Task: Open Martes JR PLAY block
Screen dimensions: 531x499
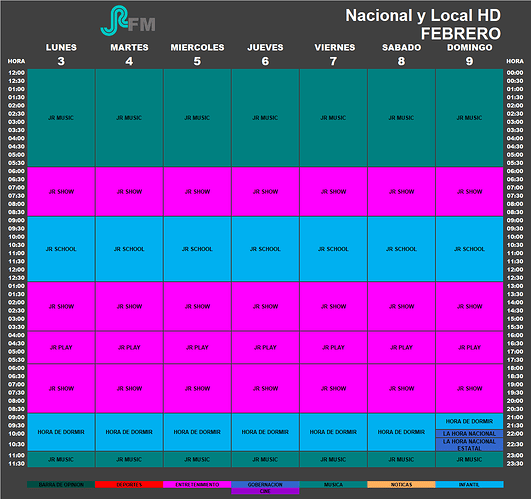Action: 129,347
